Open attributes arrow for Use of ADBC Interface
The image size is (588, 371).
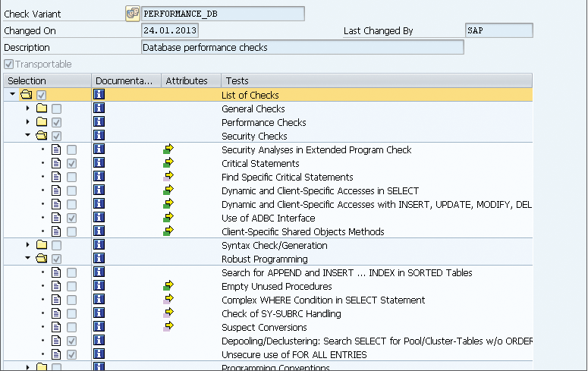point(168,218)
